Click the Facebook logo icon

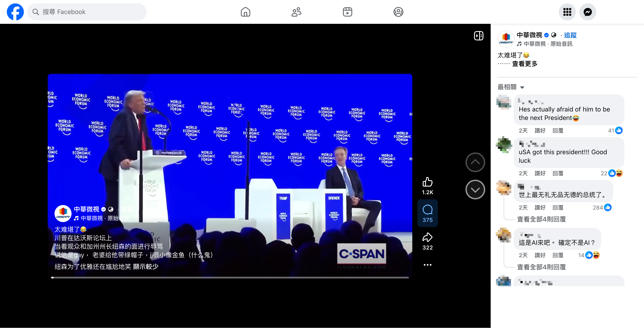coord(15,12)
